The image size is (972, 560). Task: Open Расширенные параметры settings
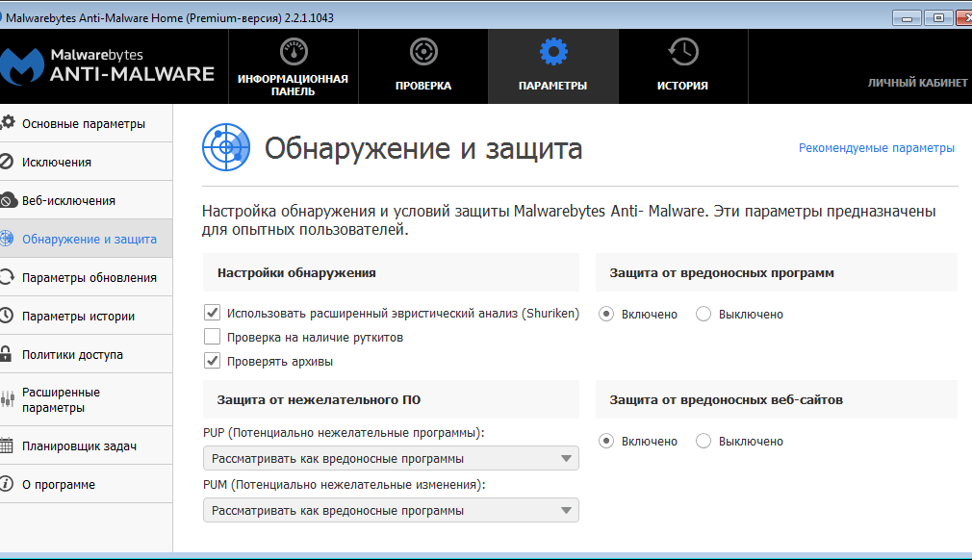tap(87, 399)
